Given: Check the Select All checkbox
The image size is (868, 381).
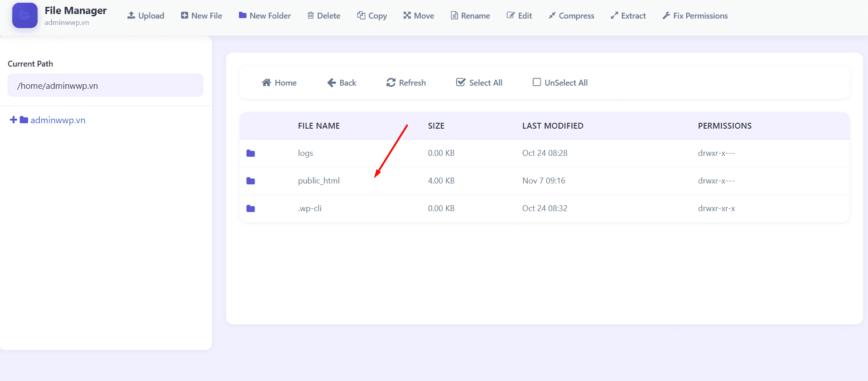Looking at the screenshot, I should pyautogui.click(x=461, y=82).
